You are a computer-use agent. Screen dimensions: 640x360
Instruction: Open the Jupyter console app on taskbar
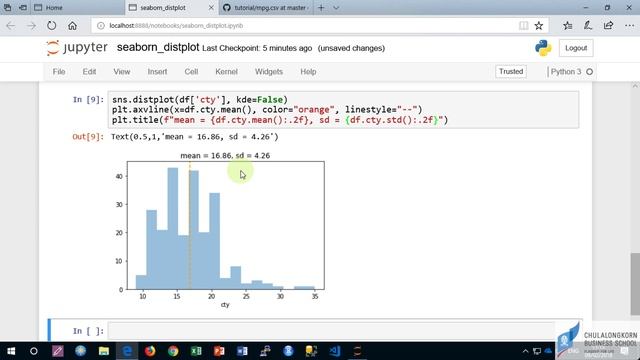click(x=358, y=351)
